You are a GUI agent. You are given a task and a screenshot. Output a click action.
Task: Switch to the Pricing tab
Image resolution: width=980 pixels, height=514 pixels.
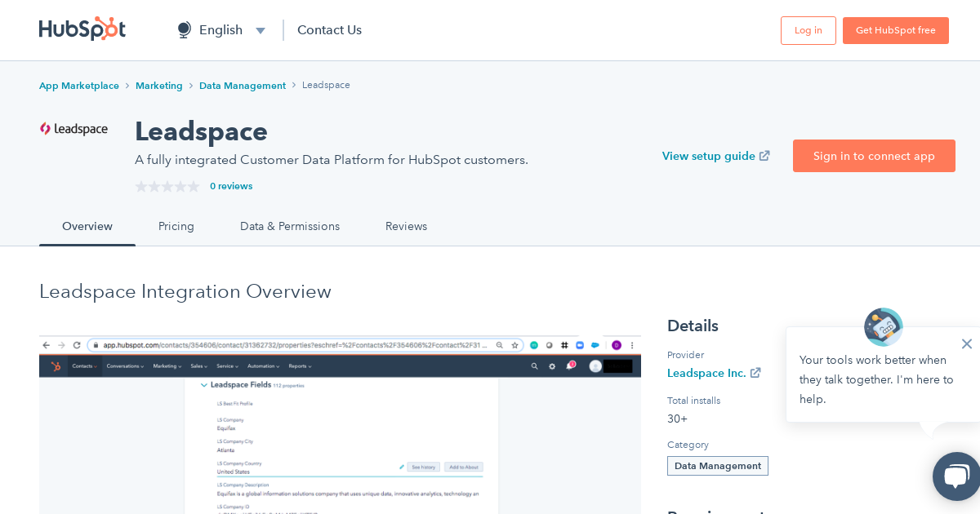point(176,226)
